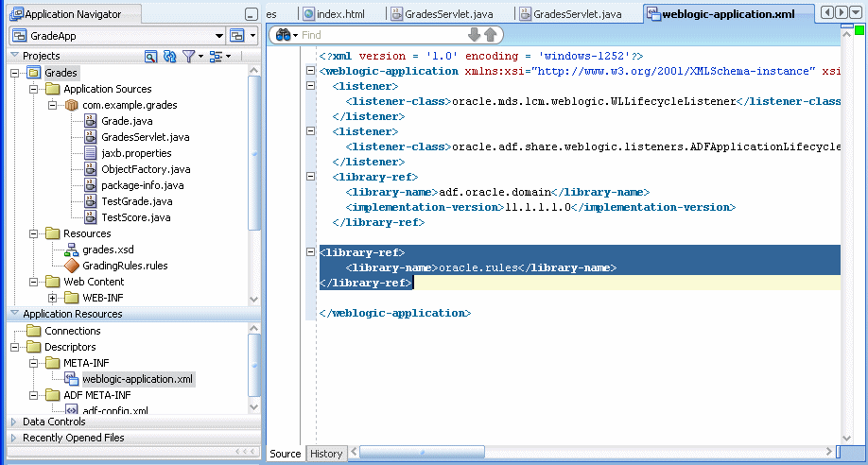The height and width of the screenshot is (465, 868).
Task: Minimize the Application Navigator panel
Action: 252,15
